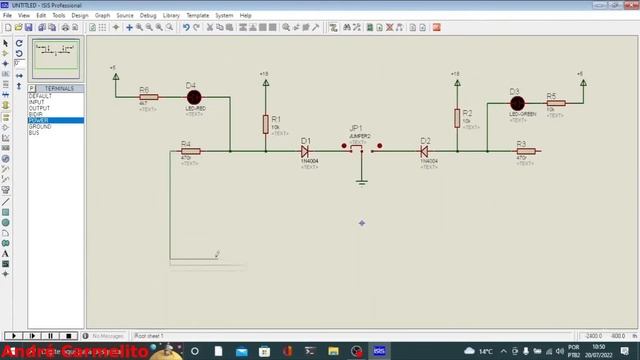Click the D3 LED-GREEN component

click(x=517, y=103)
